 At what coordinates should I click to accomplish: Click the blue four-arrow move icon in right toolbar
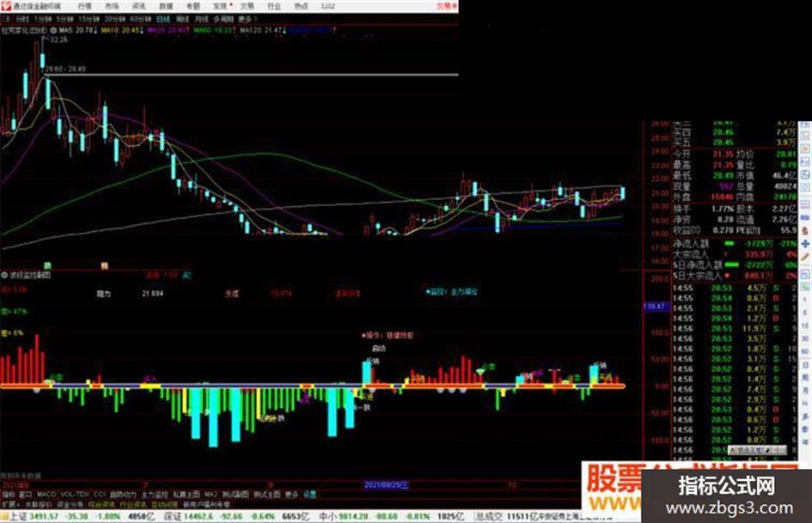point(805,243)
